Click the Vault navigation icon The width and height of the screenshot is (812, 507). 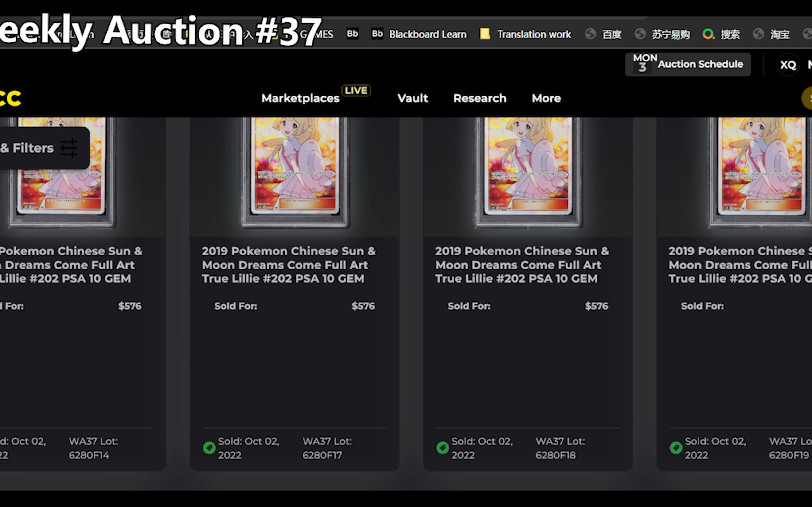412,98
